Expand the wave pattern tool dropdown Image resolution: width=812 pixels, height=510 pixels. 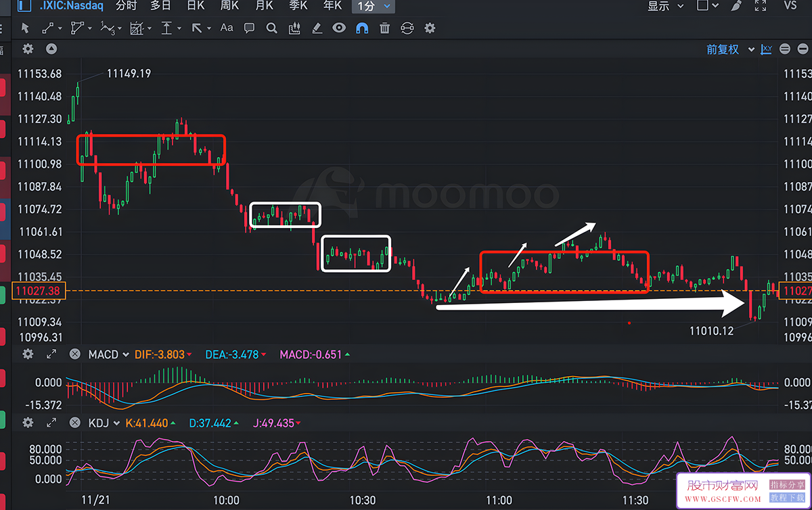click(119, 28)
